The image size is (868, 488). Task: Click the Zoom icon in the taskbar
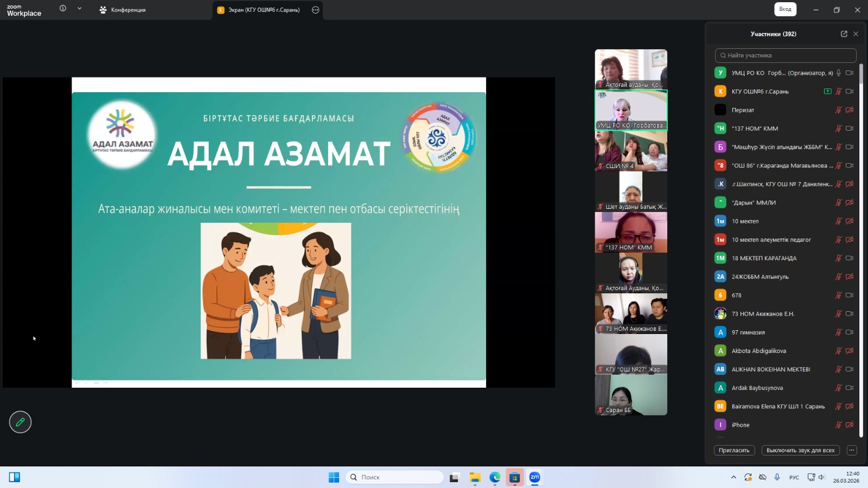(x=534, y=477)
